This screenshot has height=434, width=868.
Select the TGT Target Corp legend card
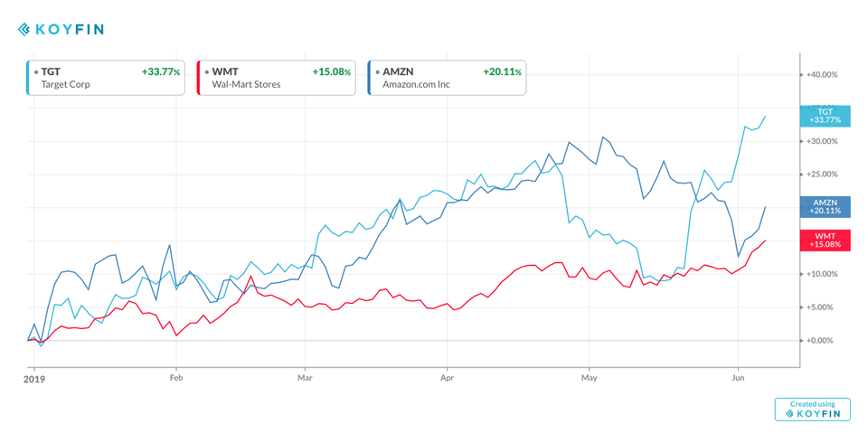click(x=105, y=78)
